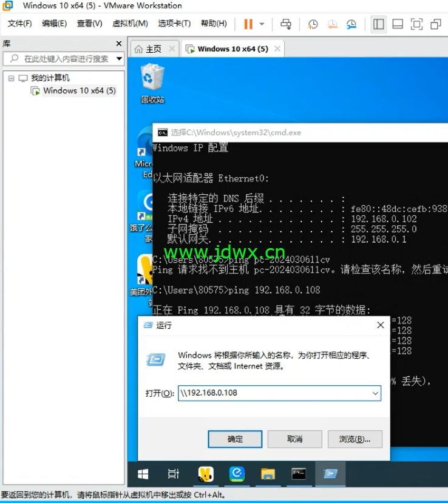Close the 库 library panel

(119, 43)
